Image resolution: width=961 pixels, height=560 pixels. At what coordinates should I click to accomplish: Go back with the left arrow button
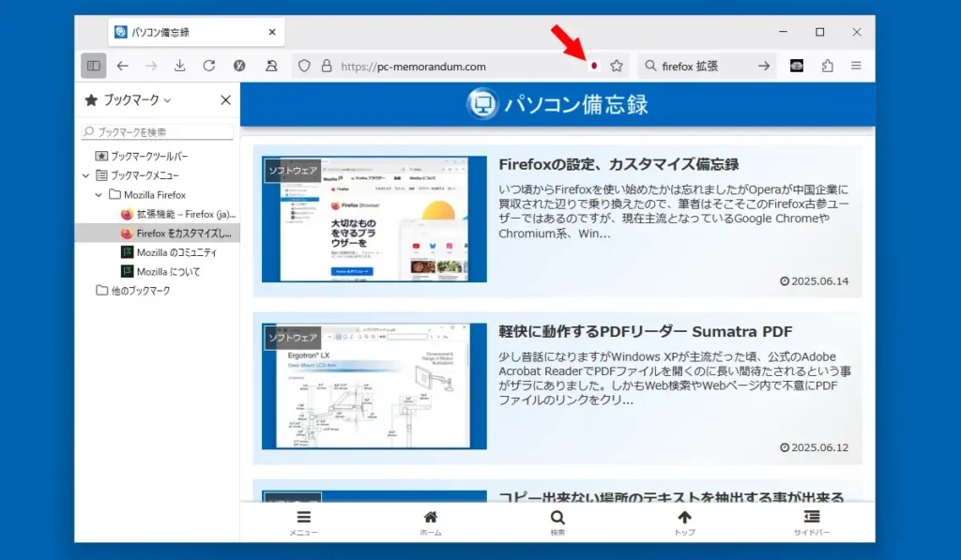pos(123,66)
